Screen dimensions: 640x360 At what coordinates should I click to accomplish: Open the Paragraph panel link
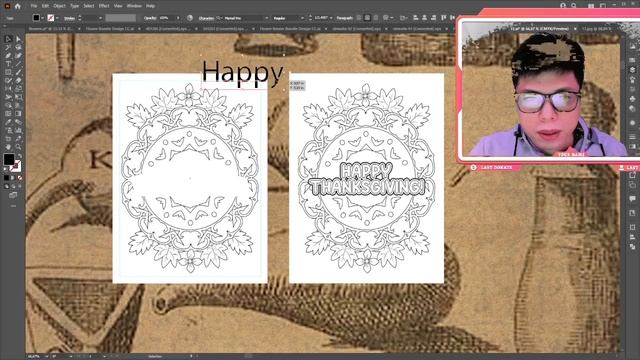345,18
